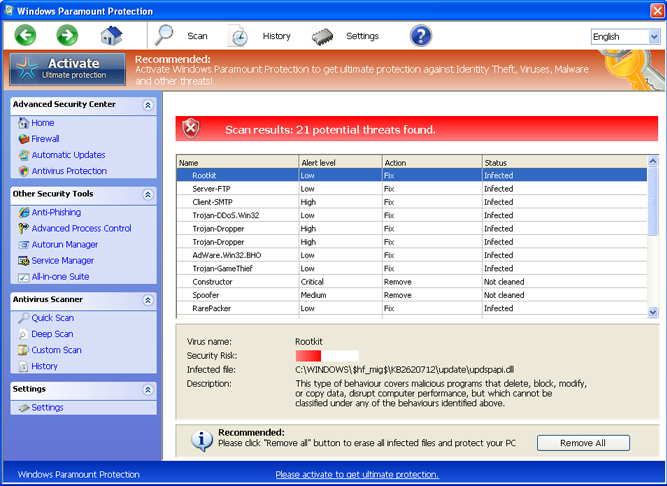Open the English language dropdown
Screen dimensions: 667x486
pos(625,37)
